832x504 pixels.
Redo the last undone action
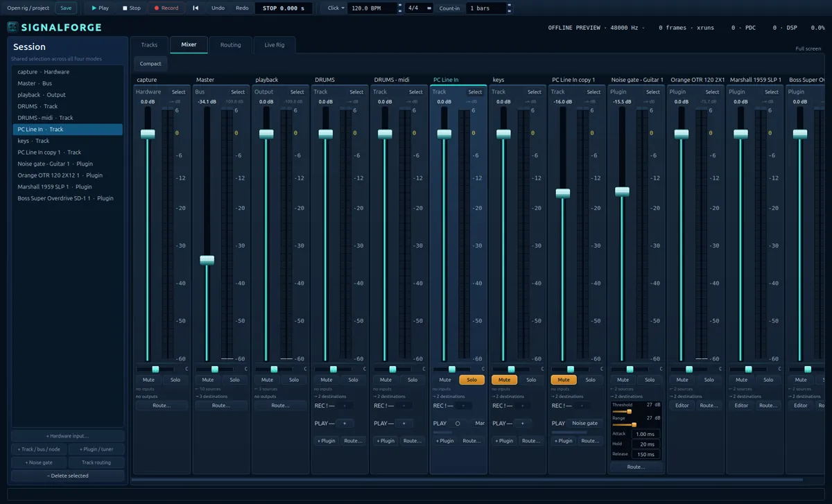242,8
